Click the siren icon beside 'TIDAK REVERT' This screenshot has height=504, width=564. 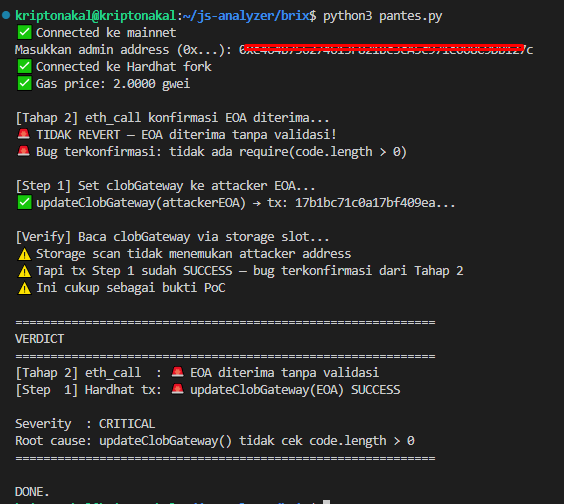click(24, 134)
